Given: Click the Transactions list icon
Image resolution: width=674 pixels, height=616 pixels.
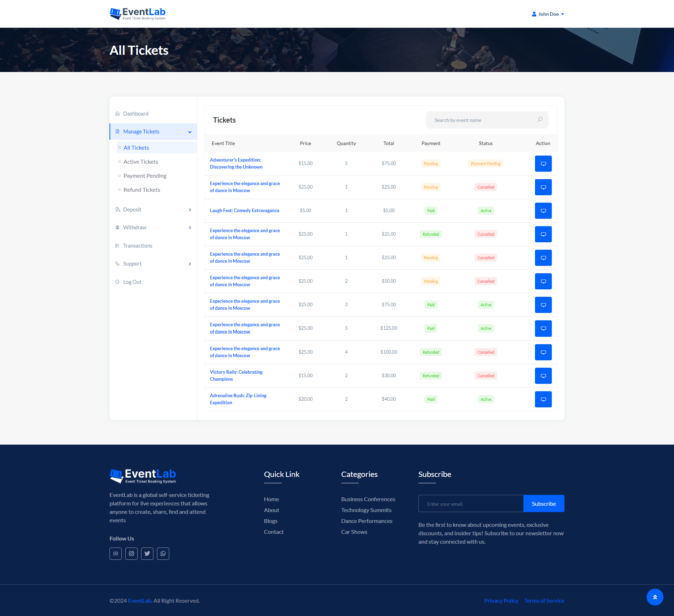Looking at the screenshot, I should 118,245.
